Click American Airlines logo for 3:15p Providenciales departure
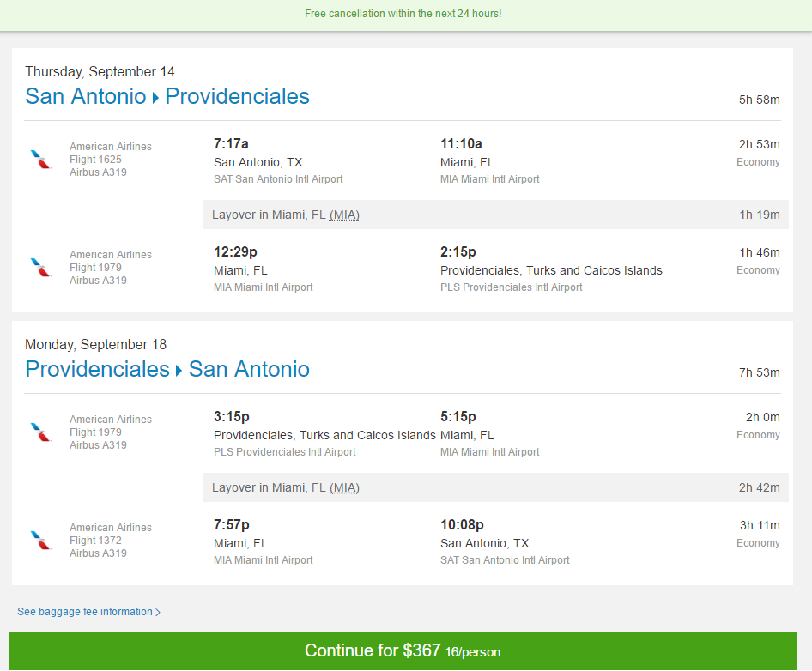Screen dimensions: 812x671 [x=41, y=432]
